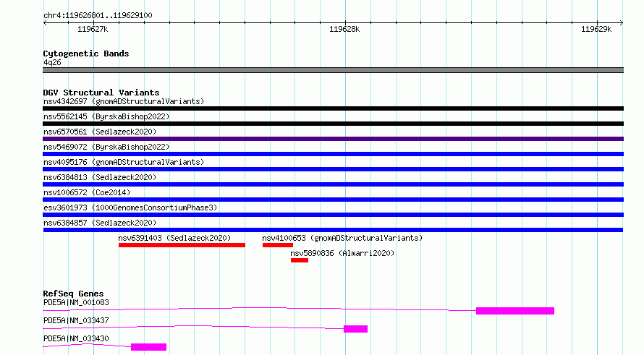Select the blue bar below nsv4095176

pyautogui.click(x=333, y=169)
